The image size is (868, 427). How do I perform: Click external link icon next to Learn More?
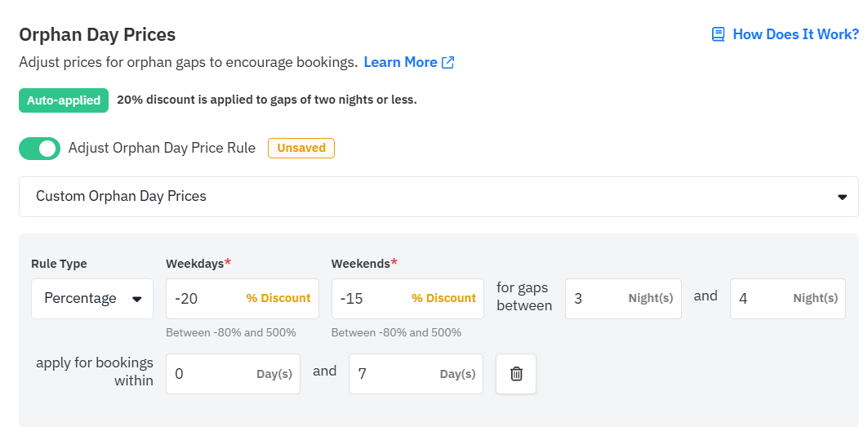(447, 63)
